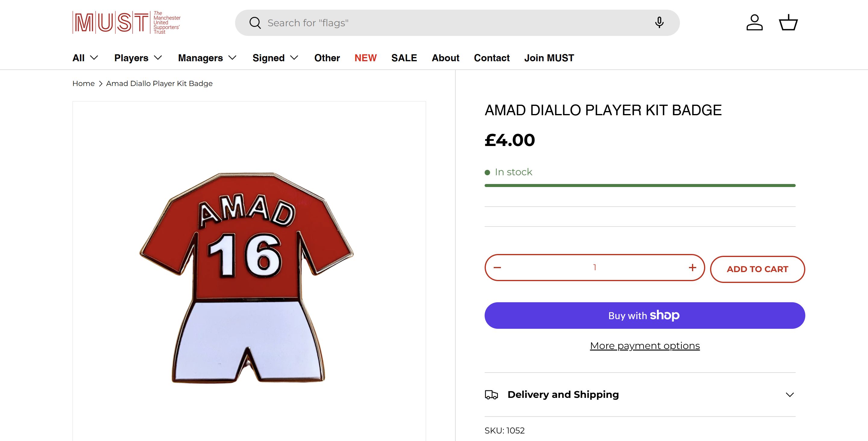The image size is (868, 441).
Task: Expand the All menu dropdown
Action: coord(85,58)
